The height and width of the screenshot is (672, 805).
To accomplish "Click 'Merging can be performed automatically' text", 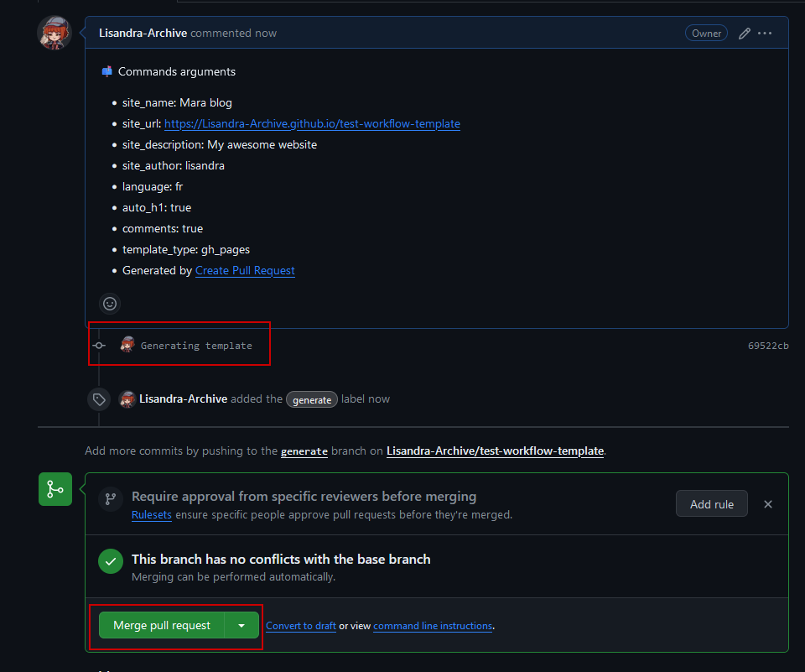I will pyautogui.click(x=233, y=577).
